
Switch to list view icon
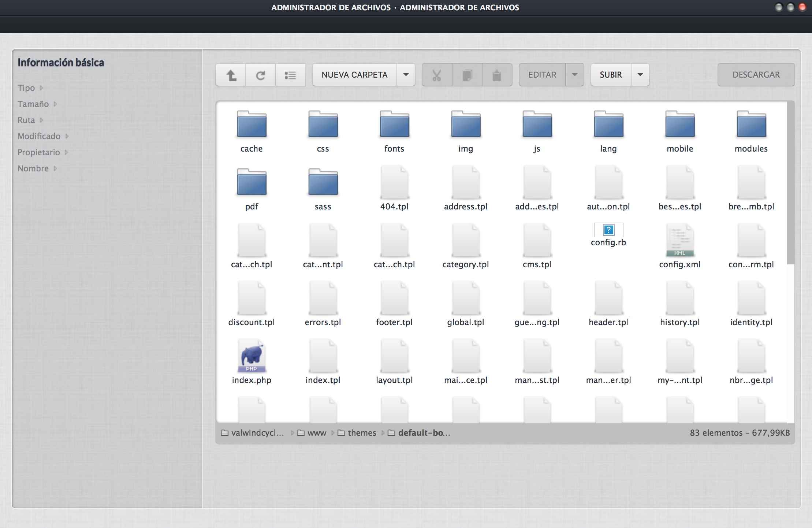(x=290, y=75)
